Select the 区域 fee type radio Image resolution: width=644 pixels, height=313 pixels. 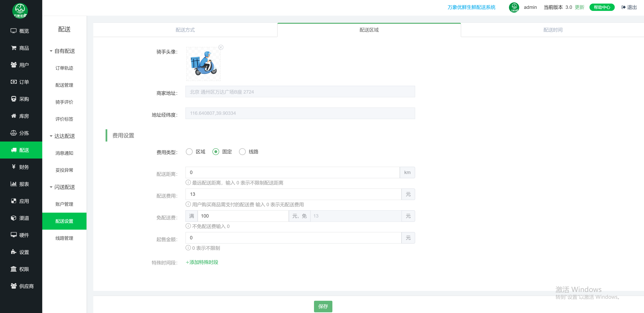point(189,152)
